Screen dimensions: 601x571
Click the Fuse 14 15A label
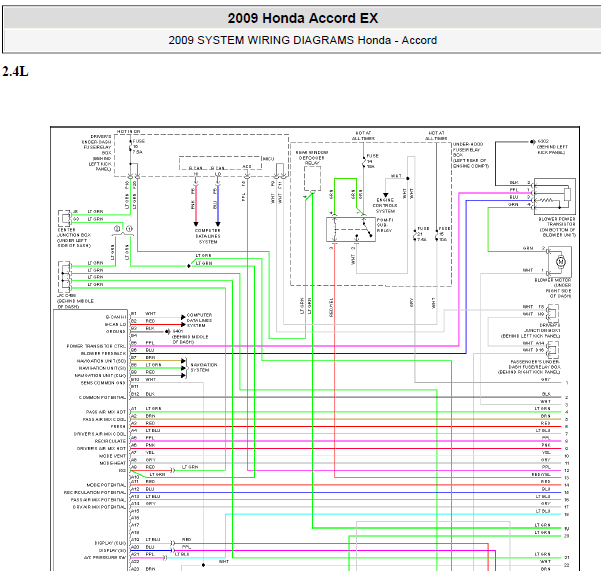click(372, 161)
